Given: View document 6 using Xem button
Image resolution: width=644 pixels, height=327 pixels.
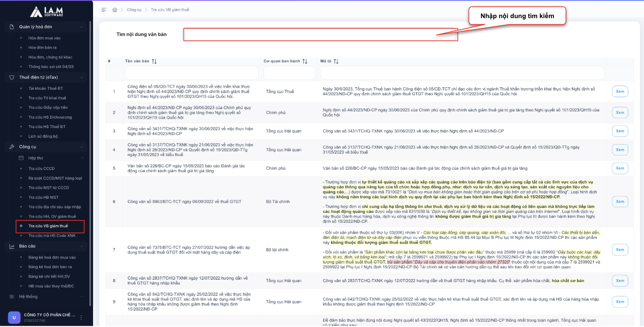Looking at the screenshot, I should (x=620, y=202).
